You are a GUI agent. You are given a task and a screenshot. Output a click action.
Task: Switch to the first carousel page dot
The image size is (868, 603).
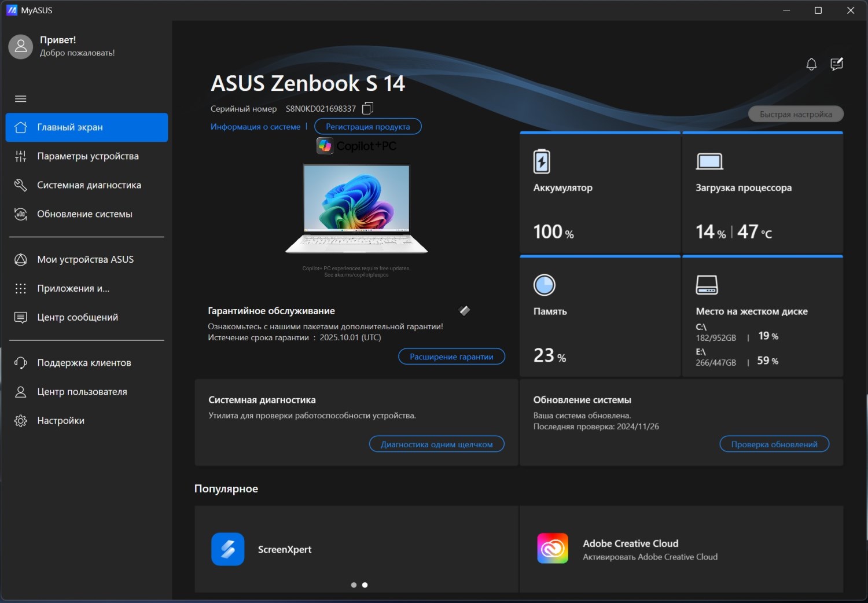click(x=354, y=585)
